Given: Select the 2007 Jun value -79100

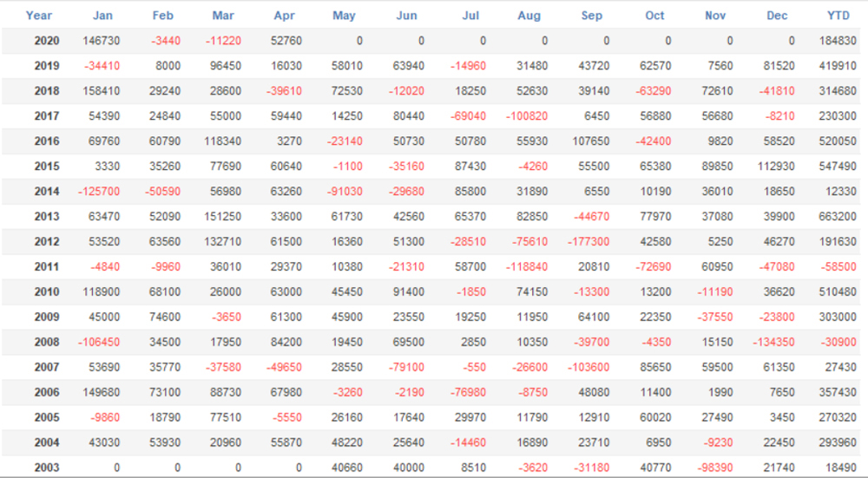Looking at the screenshot, I should (x=405, y=367).
